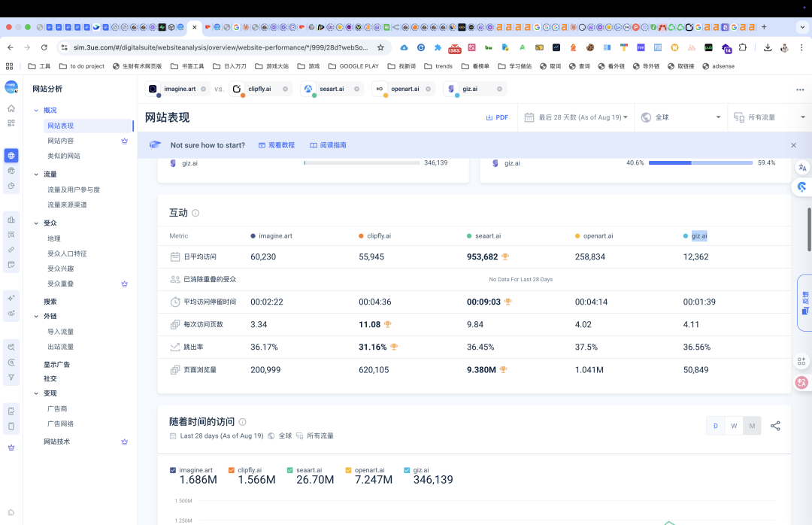Collapse the 受众 sidebar section

(x=36, y=223)
